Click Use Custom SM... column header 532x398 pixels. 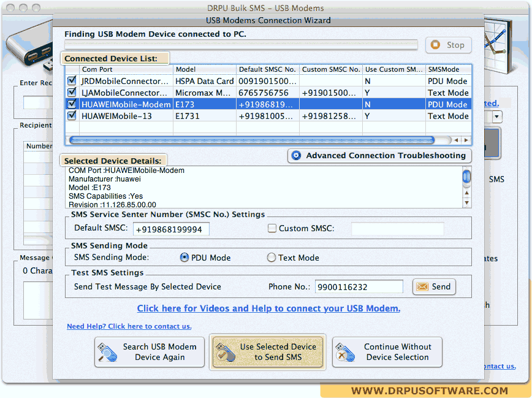coord(394,69)
